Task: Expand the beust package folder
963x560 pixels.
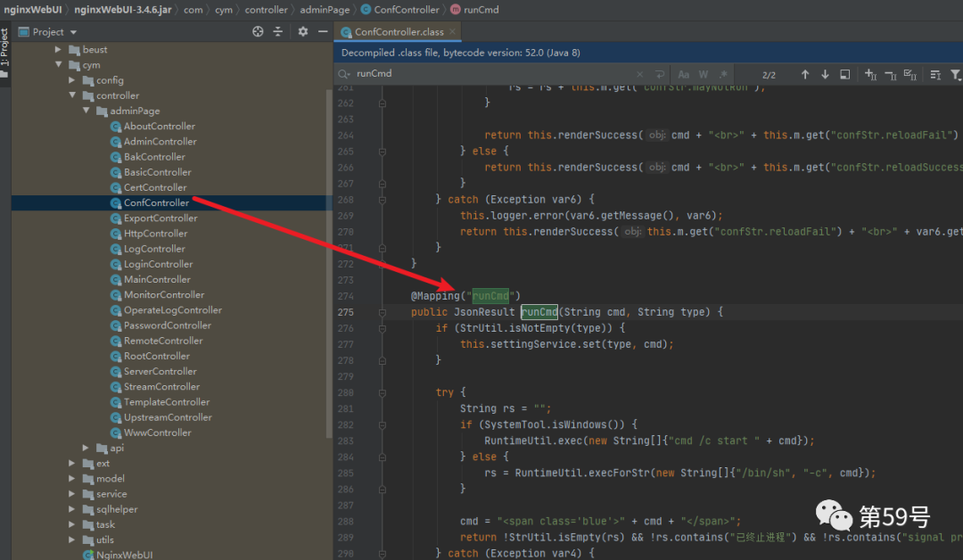Action: [x=58, y=49]
